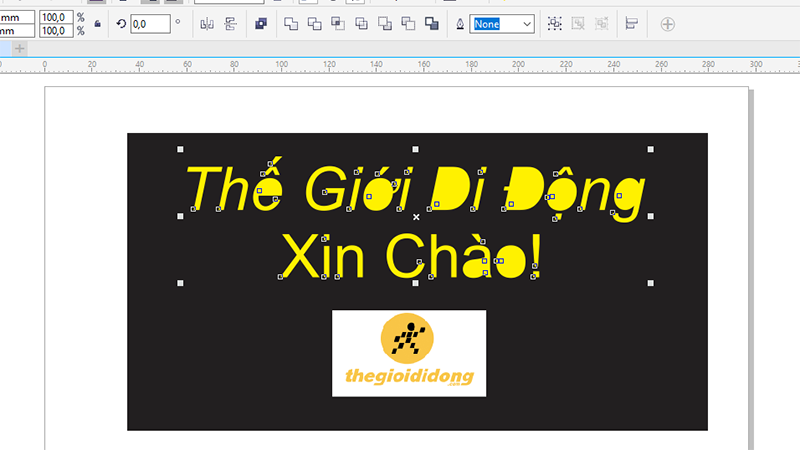Image resolution: width=800 pixels, height=450 pixels.
Task: Click the bottom-right selection handle
Action: click(x=651, y=283)
